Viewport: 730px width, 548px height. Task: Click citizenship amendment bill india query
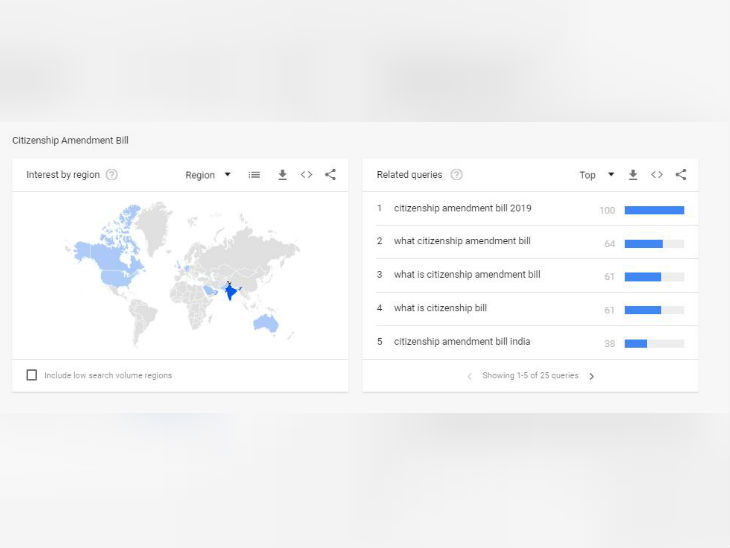pyautogui.click(x=463, y=342)
